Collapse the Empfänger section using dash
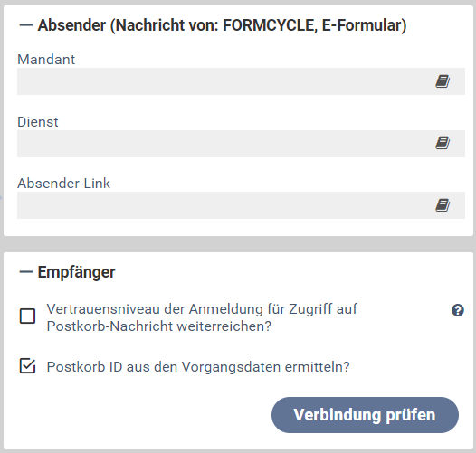 (26, 272)
